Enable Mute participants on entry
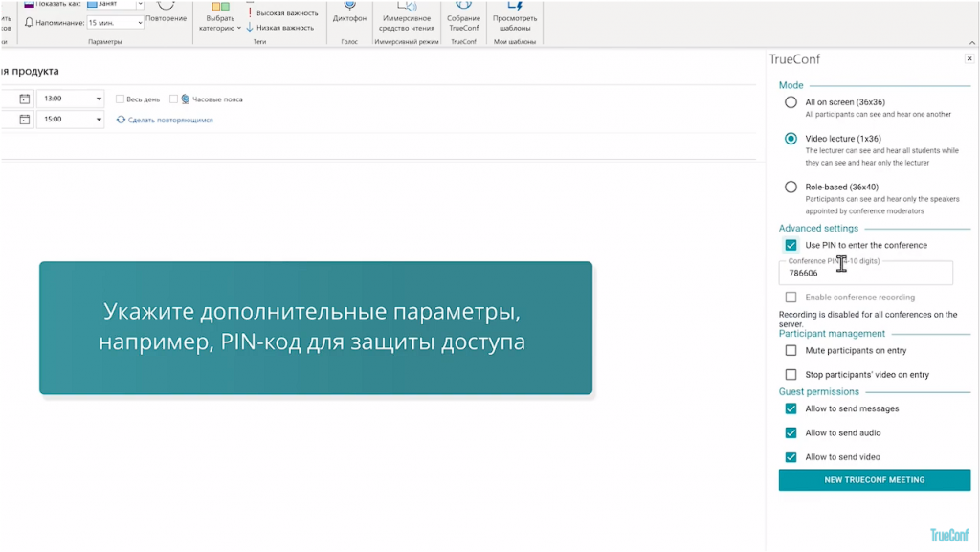Screen dimensions: 980x552 791,351
